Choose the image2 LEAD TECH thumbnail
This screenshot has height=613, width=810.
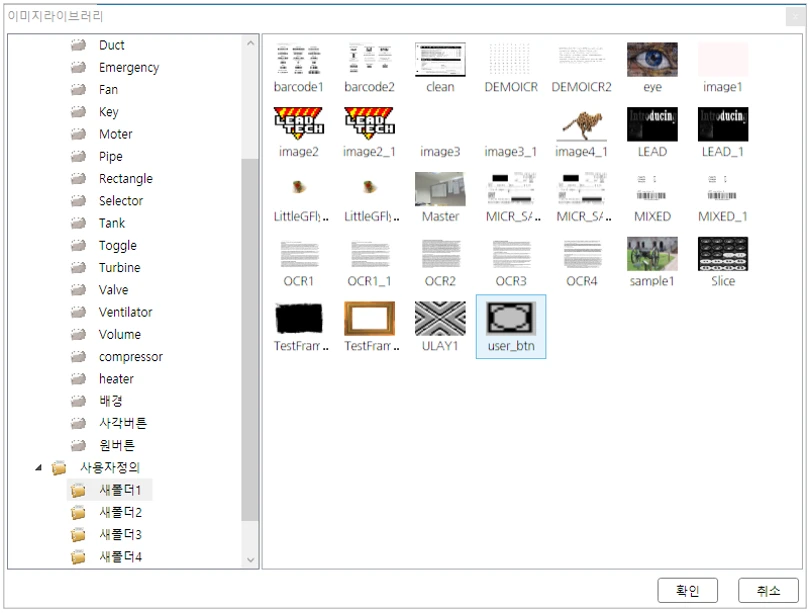click(x=299, y=124)
